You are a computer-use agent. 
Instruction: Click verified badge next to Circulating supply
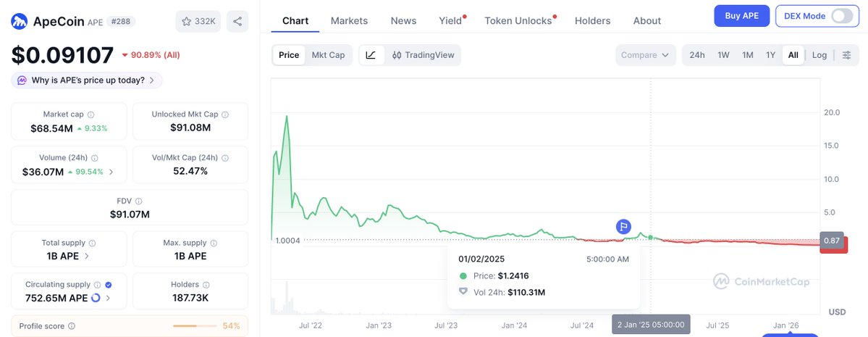(x=108, y=285)
